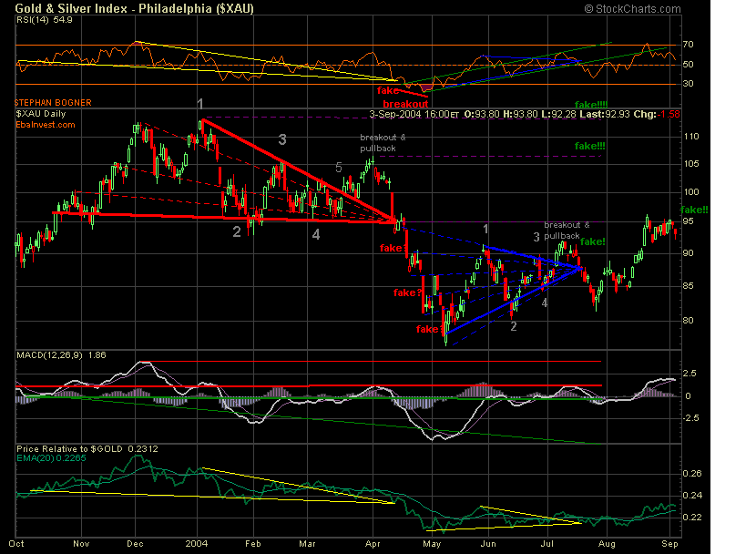Click the '0.26' price relative axis value

coord(692,474)
